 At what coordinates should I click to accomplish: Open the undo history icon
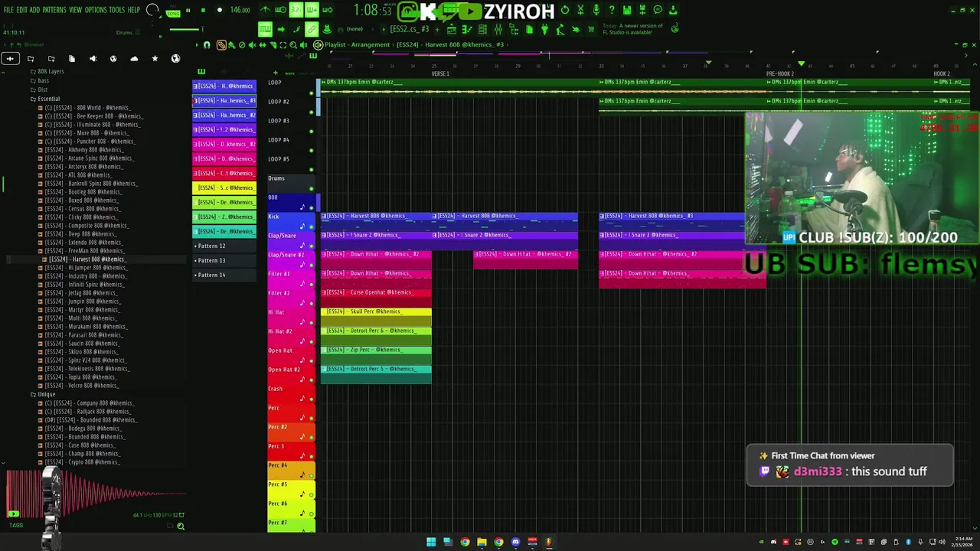565,10
